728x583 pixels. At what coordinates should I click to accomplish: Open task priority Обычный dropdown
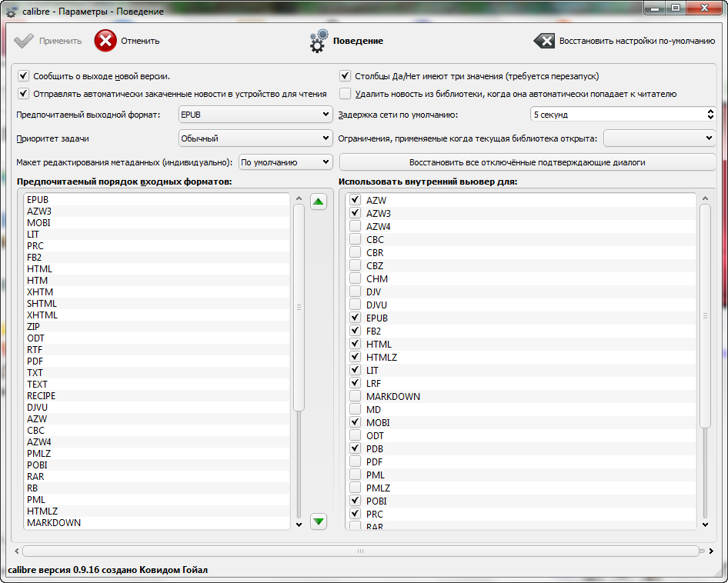tap(255, 138)
